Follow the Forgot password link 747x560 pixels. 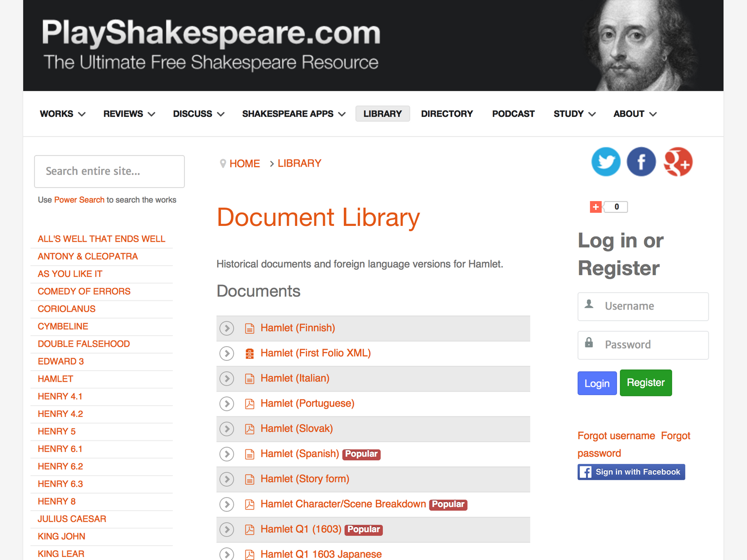[634, 444]
